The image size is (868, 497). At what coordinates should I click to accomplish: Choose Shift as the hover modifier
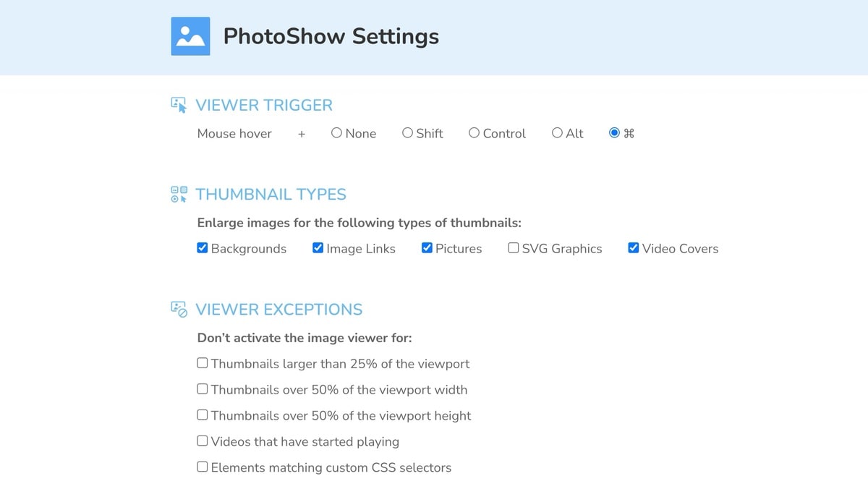coord(407,133)
